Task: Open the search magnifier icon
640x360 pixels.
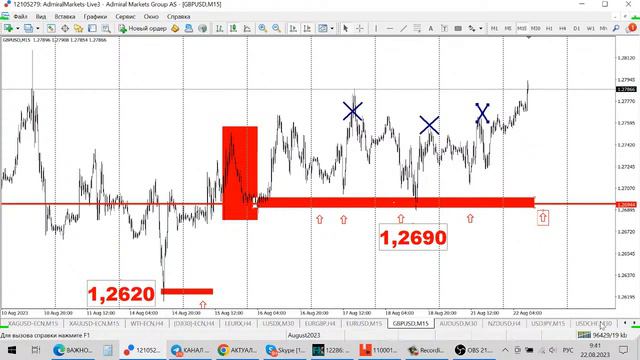Action: coord(616,28)
